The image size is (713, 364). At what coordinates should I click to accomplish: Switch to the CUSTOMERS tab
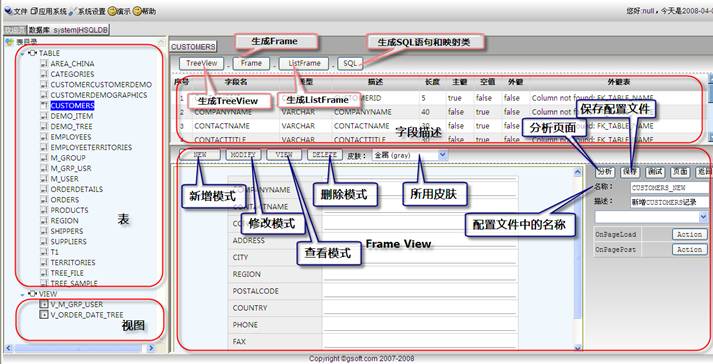pyautogui.click(x=193, y=47)
